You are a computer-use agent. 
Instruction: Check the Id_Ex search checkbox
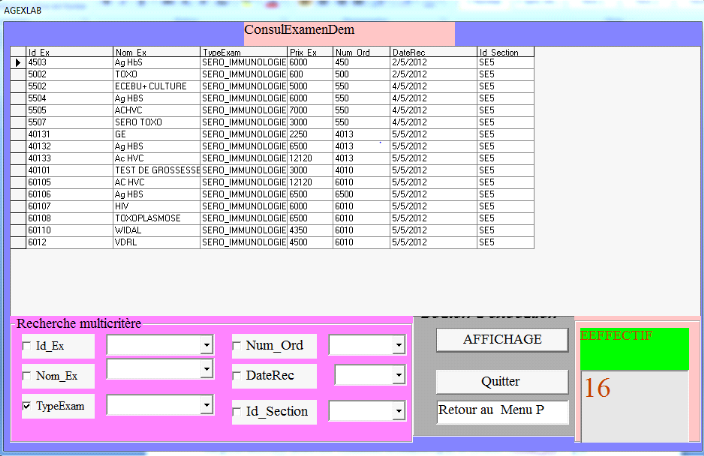27,346
